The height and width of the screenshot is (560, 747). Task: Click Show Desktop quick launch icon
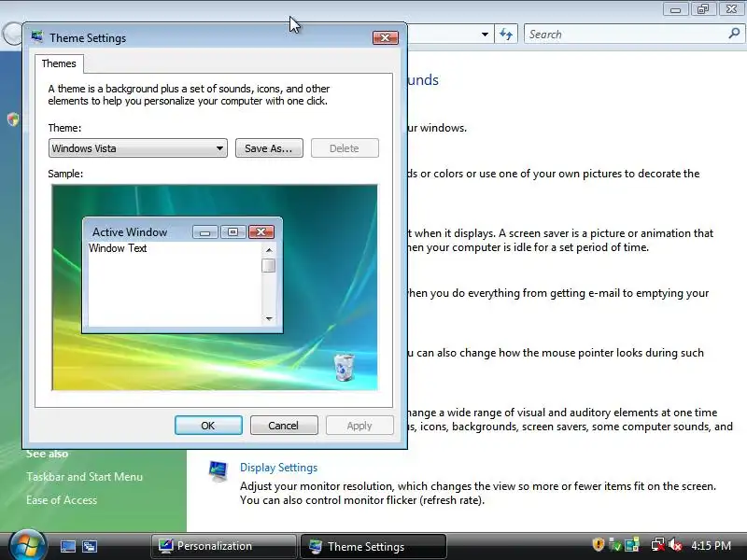(x=68, y=546)
